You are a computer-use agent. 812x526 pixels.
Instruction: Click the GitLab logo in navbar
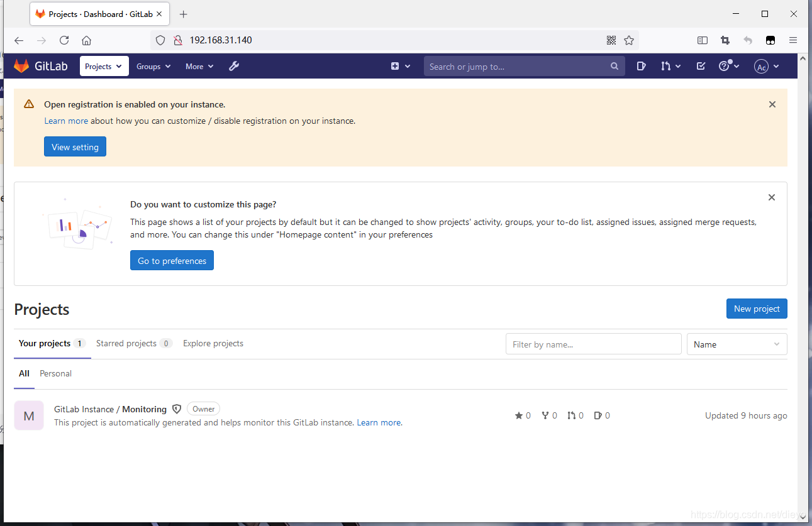tap(40, 66)
